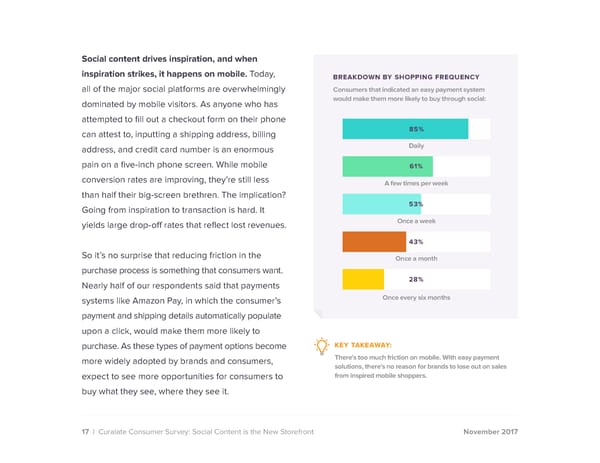Click the chart subtitle about easy payment system

pos(410,95)
